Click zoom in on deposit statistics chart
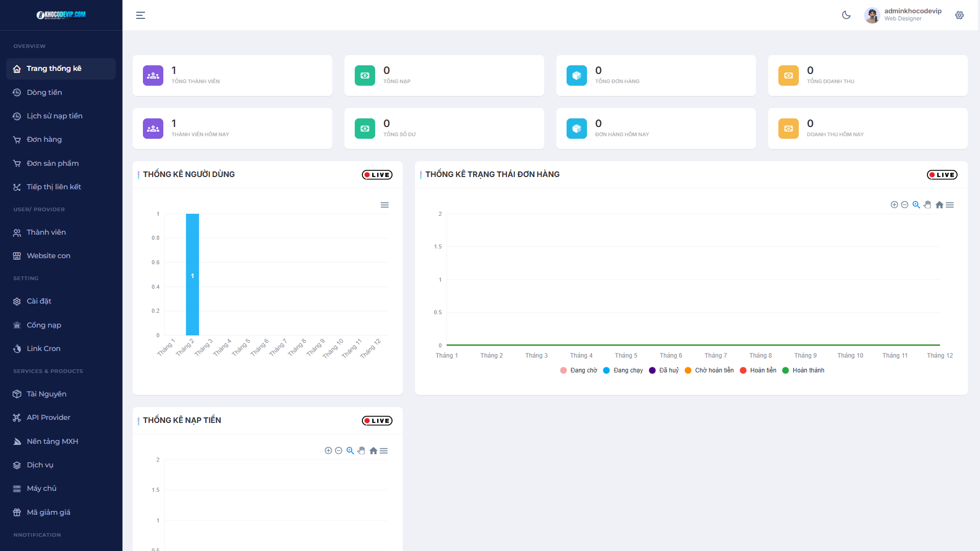 328,450
